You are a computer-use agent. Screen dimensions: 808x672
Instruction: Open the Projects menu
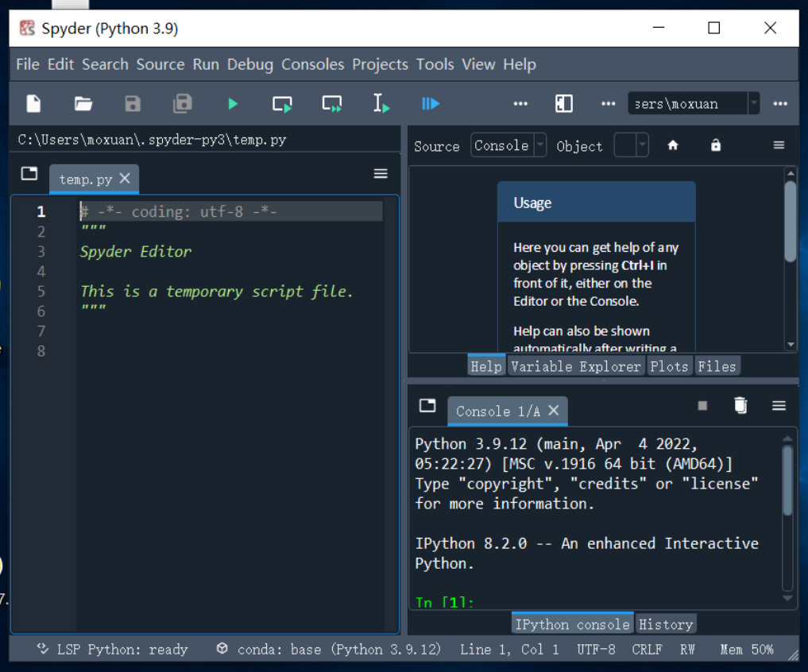pos(380,64)
